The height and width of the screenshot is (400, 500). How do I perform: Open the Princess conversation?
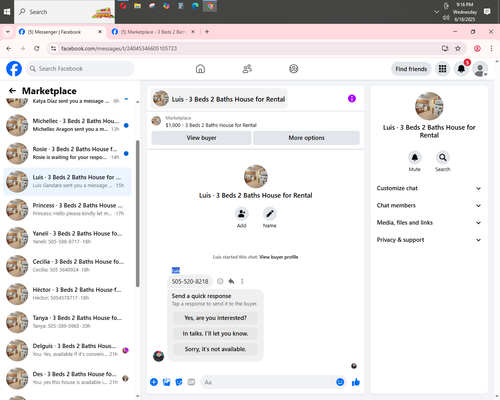click(67, 209)
